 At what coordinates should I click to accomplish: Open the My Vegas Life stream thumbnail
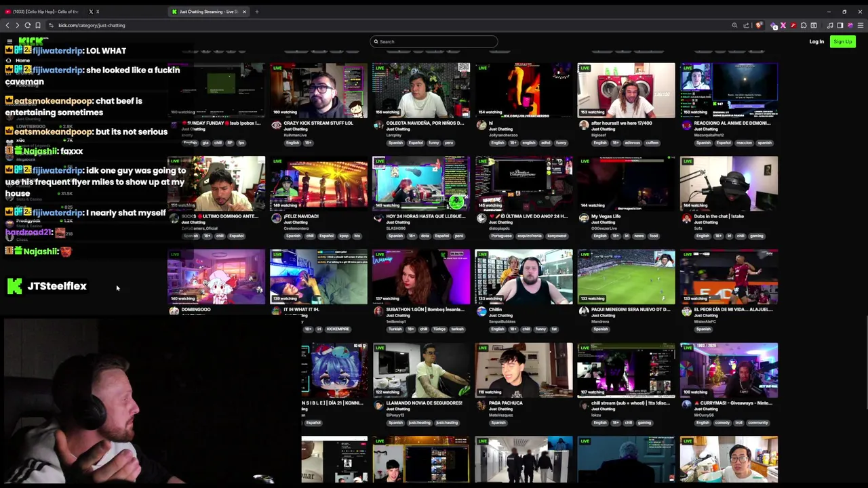pos(627,184)
